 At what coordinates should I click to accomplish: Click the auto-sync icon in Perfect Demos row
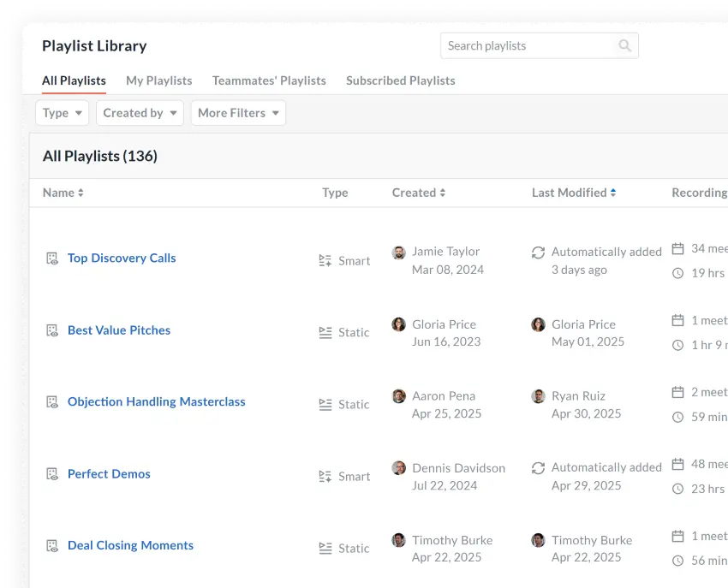pyautogui.click(x=538, y=468)
